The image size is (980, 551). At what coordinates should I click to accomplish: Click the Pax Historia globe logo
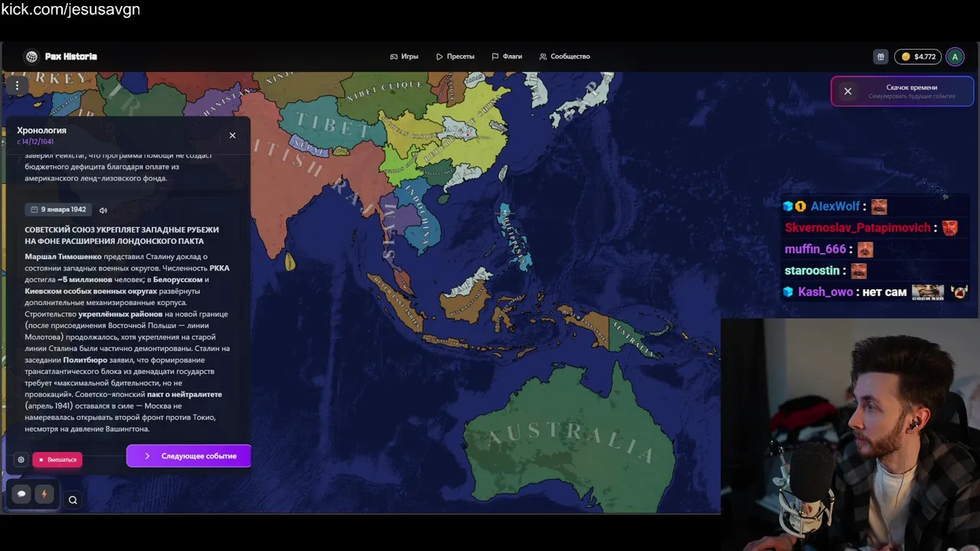(31, 57)
